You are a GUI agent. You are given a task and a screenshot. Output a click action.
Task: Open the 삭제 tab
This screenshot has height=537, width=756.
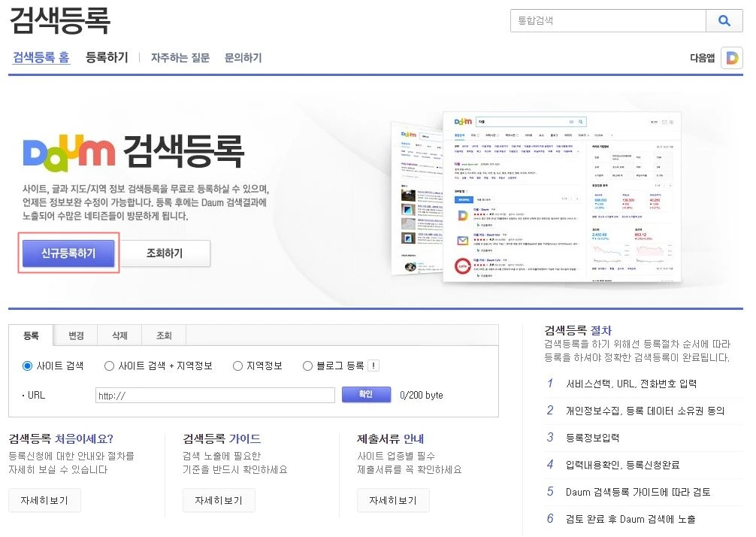coord(119,337)
